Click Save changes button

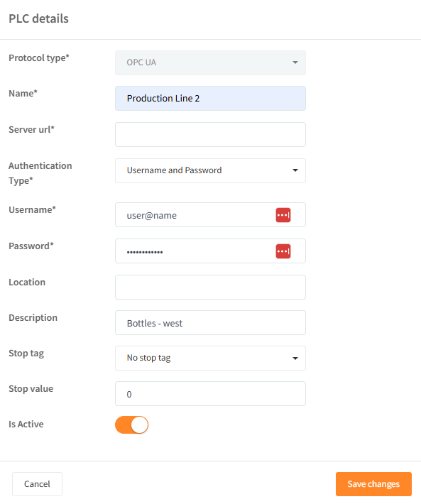(x=373, y=484)
